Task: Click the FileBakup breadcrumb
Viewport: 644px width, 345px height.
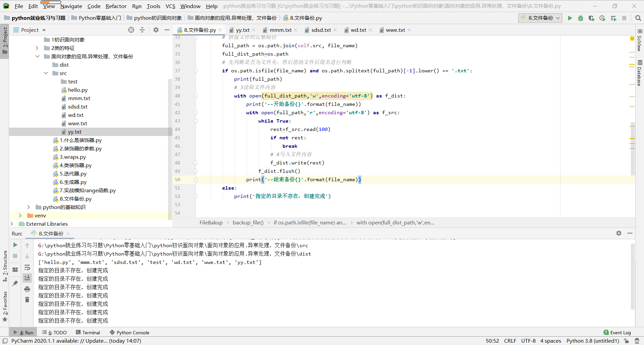Action: [211, 222]
